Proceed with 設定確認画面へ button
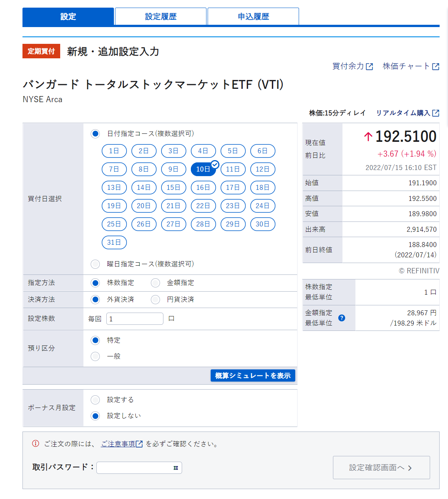This screenshot has height=499, width=448. (381, 468)
